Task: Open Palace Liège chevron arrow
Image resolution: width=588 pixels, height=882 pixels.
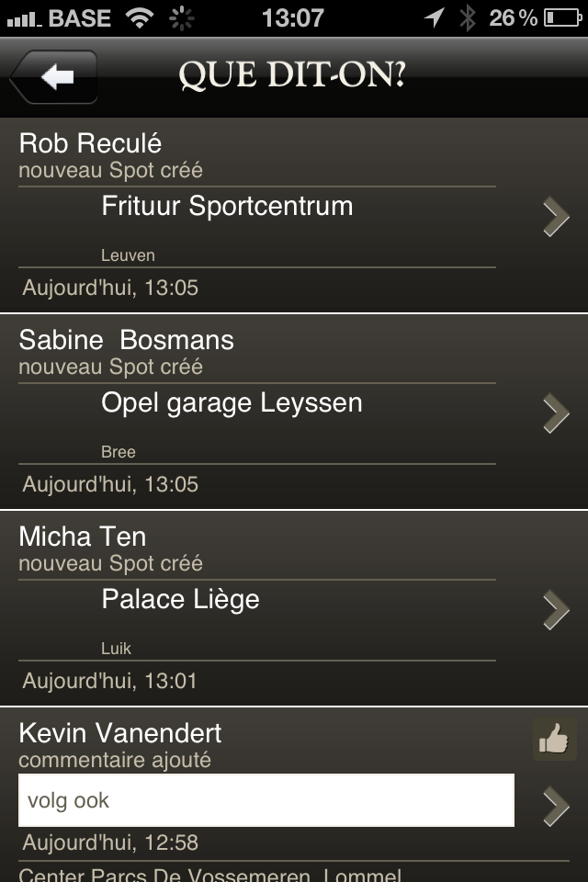Action: 556,610
